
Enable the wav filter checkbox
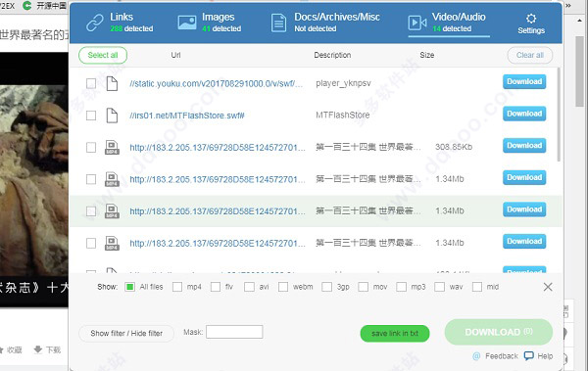[439, 287]
